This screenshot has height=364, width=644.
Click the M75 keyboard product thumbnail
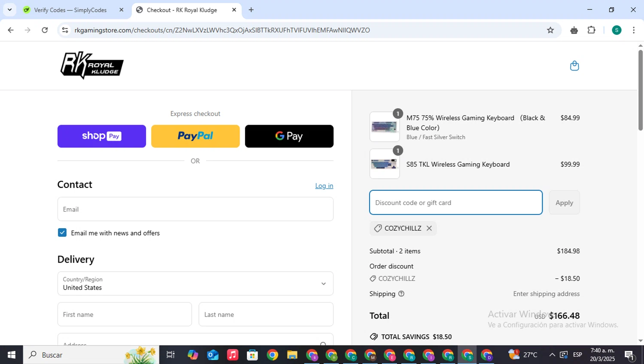(x=385, y=127)
